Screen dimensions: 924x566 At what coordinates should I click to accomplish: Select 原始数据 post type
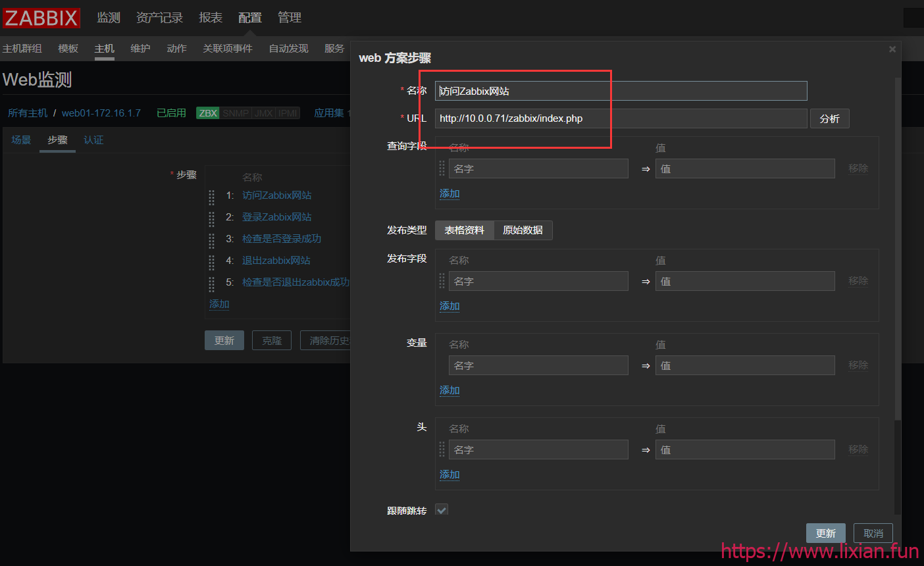(x=523, y=230)
